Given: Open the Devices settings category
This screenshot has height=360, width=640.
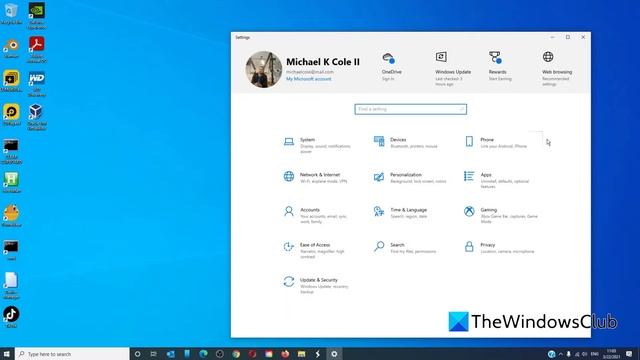Looking at the screenshot, I should 406,142.
